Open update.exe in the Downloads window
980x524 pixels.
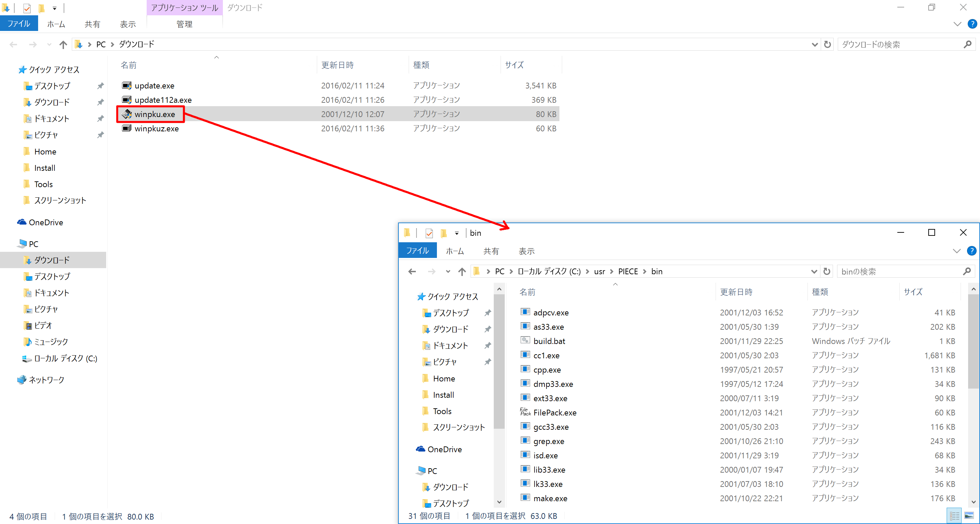[x=154, y=86]
